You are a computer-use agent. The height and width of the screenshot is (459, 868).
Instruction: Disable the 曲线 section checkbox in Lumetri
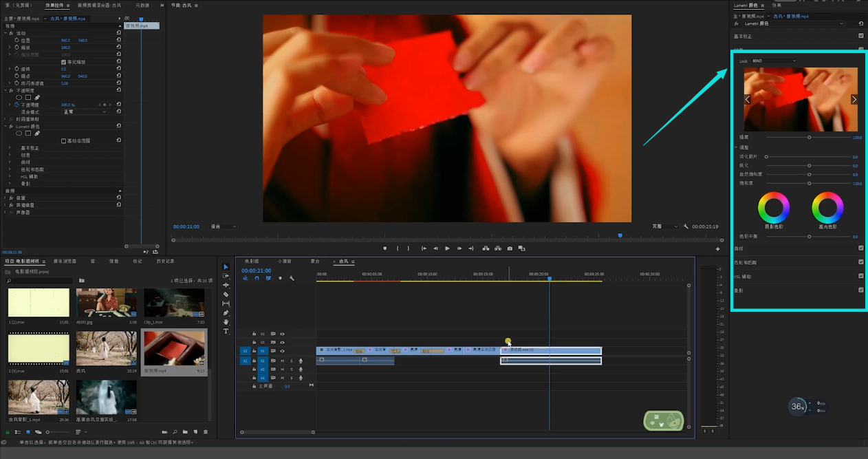[x=860, y=248]
